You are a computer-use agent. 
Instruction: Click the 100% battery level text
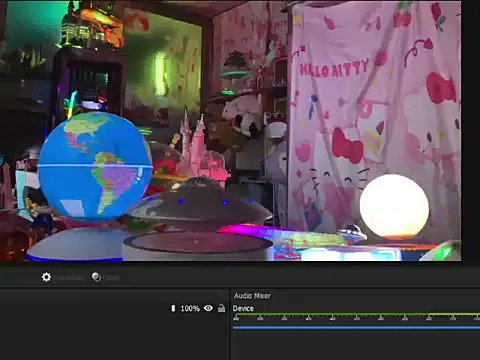coord(190,309)
